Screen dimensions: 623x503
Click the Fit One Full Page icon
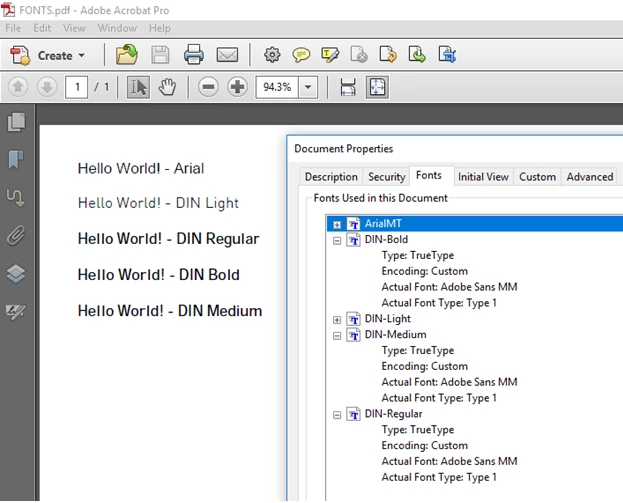pyautogui.click(x=377, y=87)
